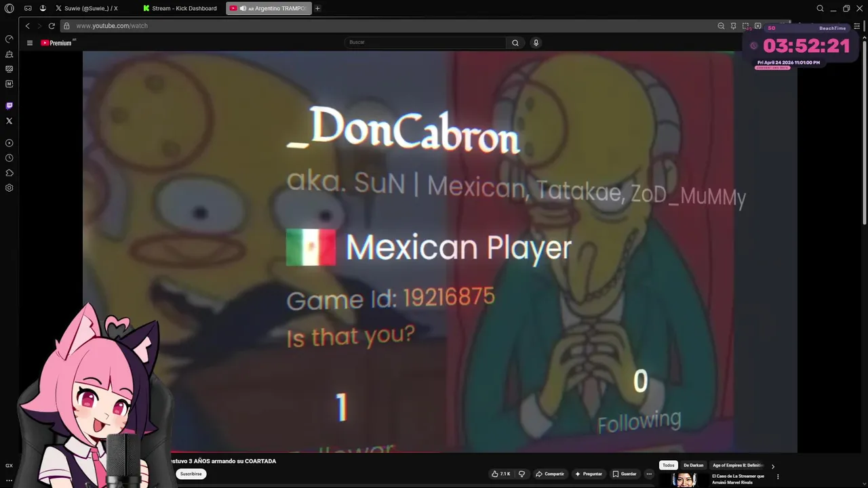Viewport: 868px width, 488px height.
Task: Go to YouTube Premium home logo
Action: pyautogui.click(x=57, y=43)
